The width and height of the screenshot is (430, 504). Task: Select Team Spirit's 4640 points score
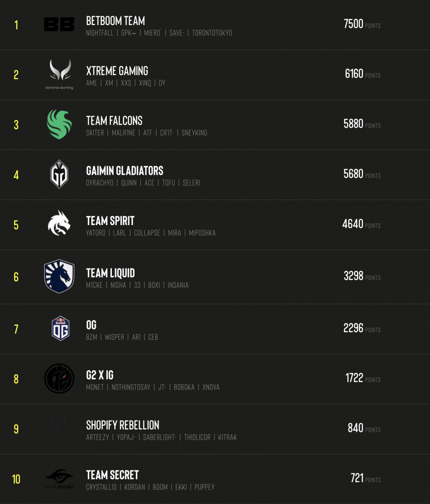[x=353, y=224]
